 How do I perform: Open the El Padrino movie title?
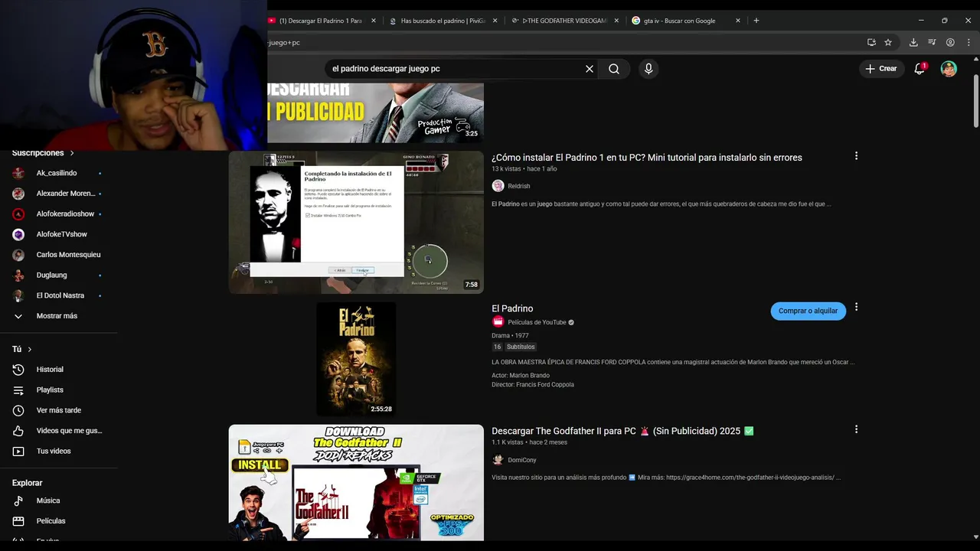tap(512, 308)
